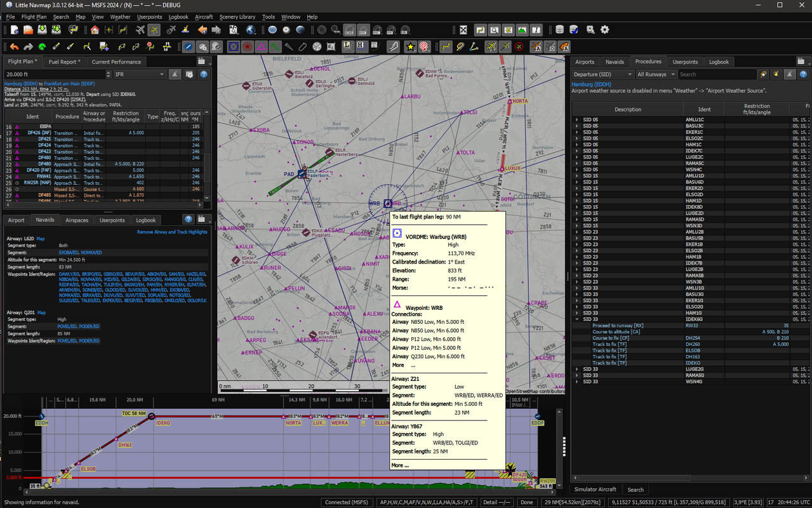Click the Hamburg (EDDH) link in Procedures panel
Image resolution: width=812 pixels, height=508 pixels.
point(591,84)
